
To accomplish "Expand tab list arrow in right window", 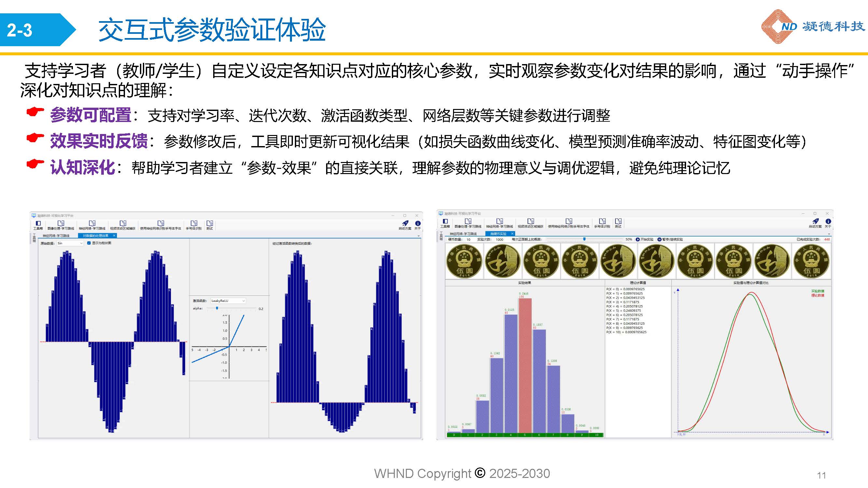I will click(x=829, y=234).
